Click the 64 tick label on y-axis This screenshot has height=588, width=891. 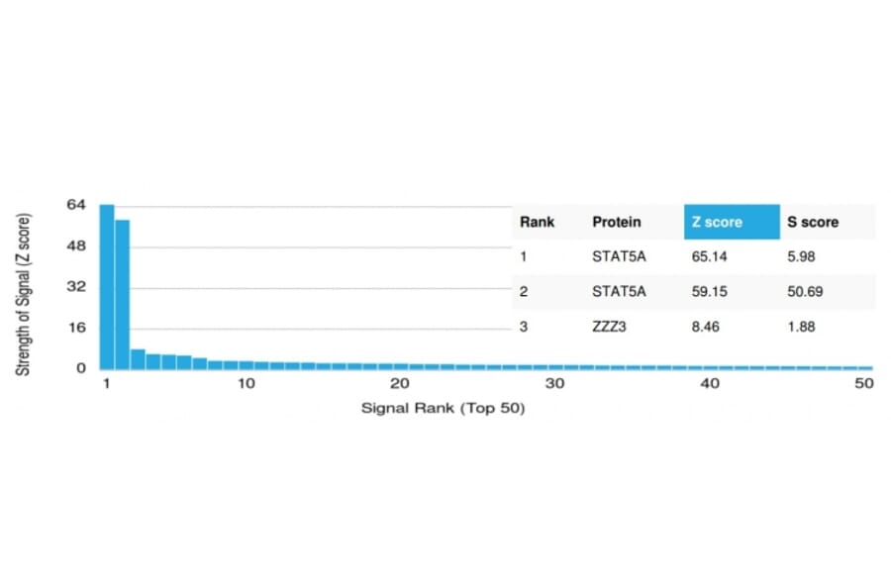pyautogui.click(x=76, y=205)
